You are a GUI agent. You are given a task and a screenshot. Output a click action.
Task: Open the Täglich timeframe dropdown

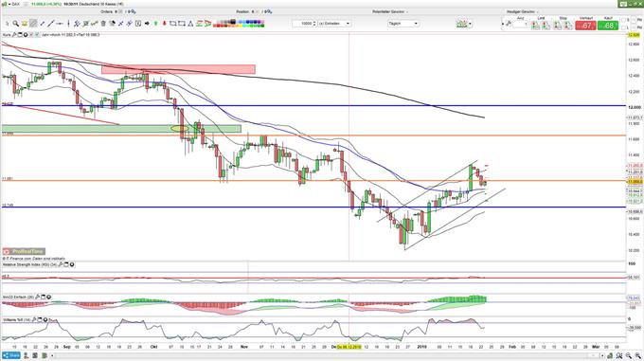point(403,24)
